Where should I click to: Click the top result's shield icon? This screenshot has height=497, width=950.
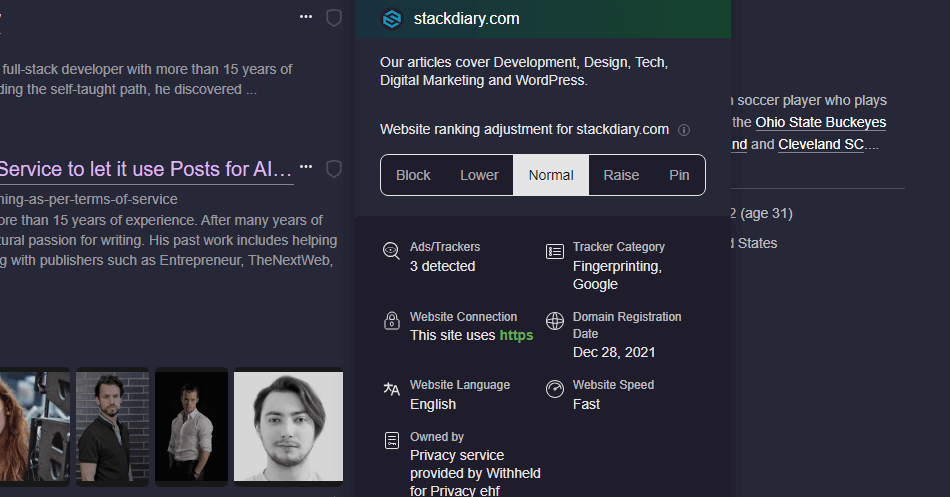[334, 18]
